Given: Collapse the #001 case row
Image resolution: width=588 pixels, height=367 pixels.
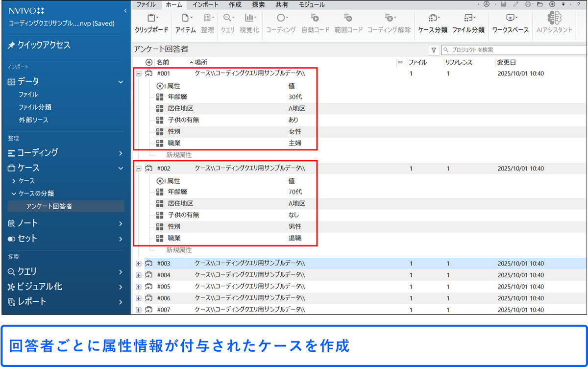Looking at the screenshot, I should click(x=138, y=74).
